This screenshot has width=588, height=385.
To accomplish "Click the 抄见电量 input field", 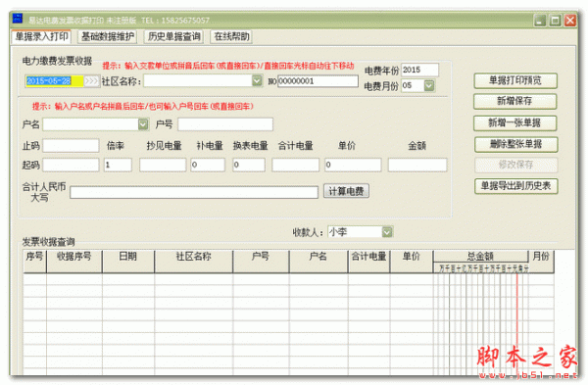I will 163,165.
